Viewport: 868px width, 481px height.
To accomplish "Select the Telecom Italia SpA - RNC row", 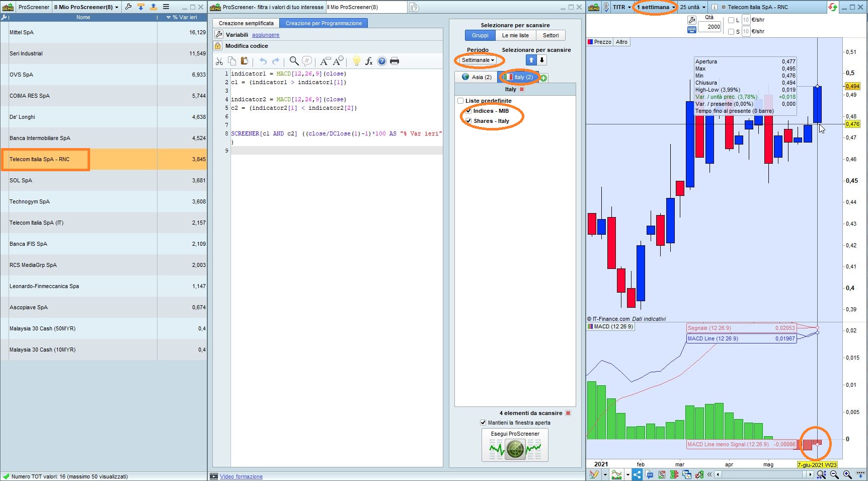I will point(104,159).
